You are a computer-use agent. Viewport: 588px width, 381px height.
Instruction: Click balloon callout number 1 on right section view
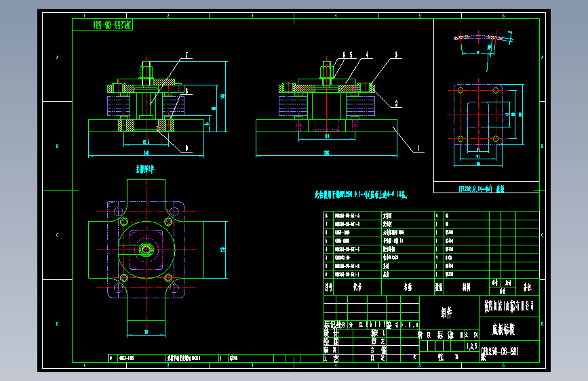point(419,148)
